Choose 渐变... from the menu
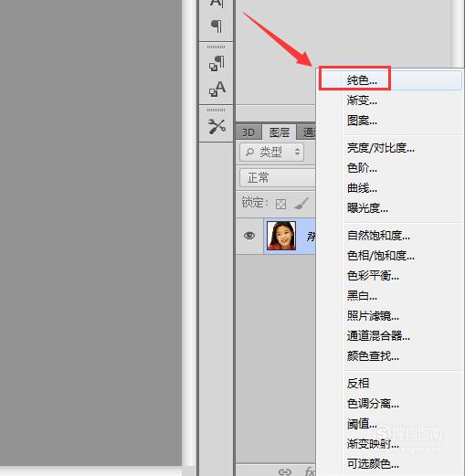 (x=390, y=100)
